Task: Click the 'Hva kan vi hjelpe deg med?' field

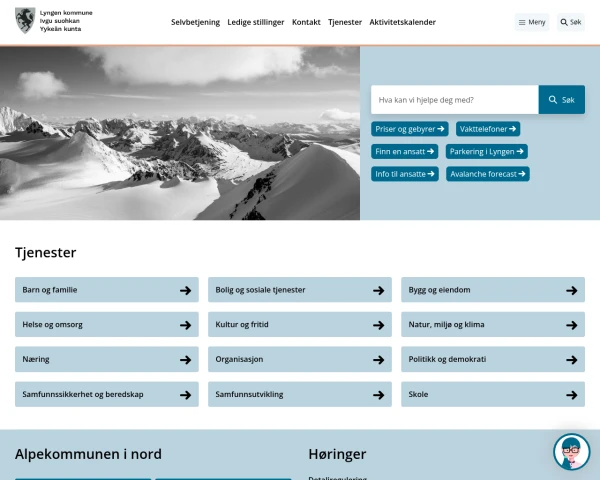Action: [455, 100]
